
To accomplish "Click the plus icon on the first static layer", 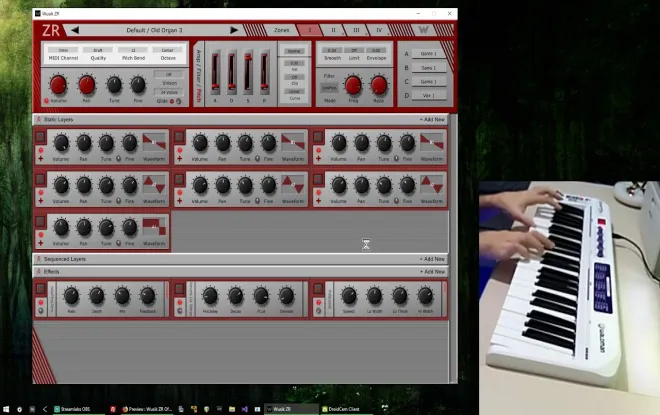I will 41,159.
